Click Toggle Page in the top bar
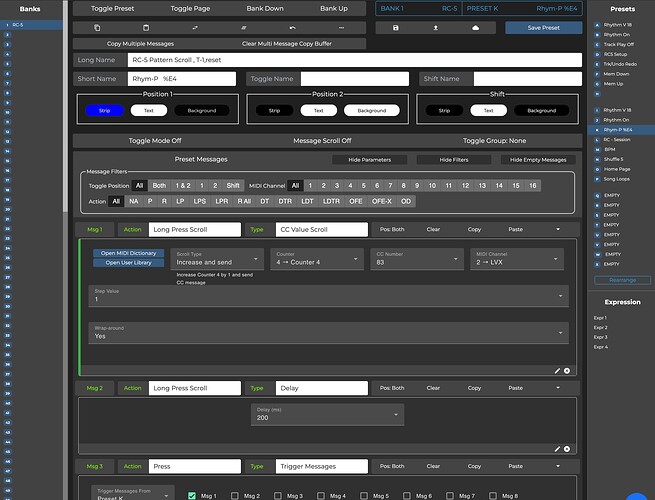The height and width of the screenshot is (500, 655). [x=190, y=8]
